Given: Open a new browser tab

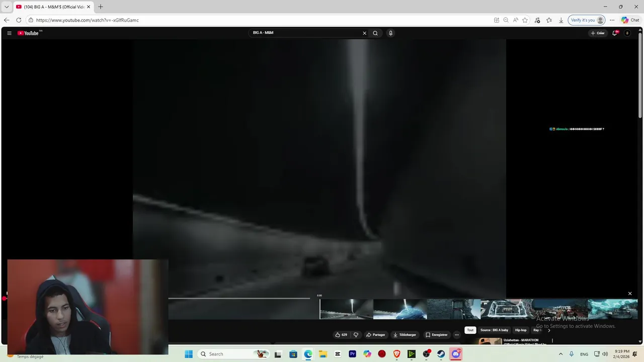Looking at the screenshot, I should click(100, 7).
